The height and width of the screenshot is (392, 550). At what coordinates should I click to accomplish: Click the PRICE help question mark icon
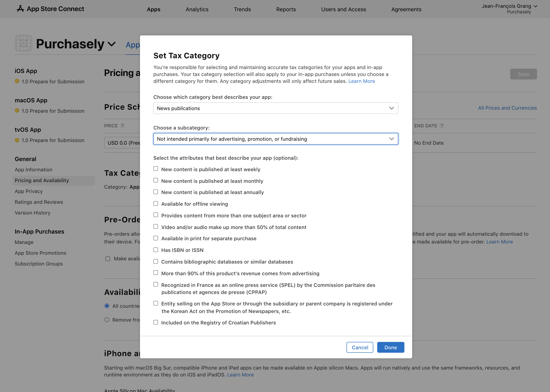coord(122,125)
